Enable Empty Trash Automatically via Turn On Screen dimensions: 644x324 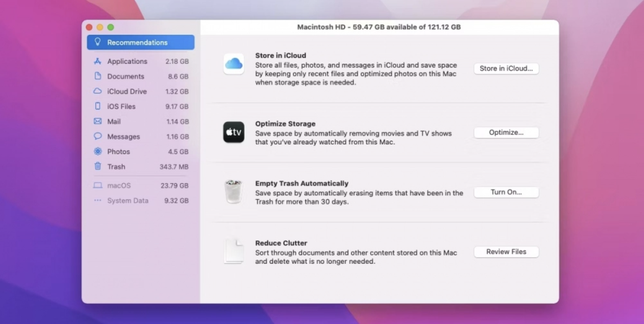point(506,192)
